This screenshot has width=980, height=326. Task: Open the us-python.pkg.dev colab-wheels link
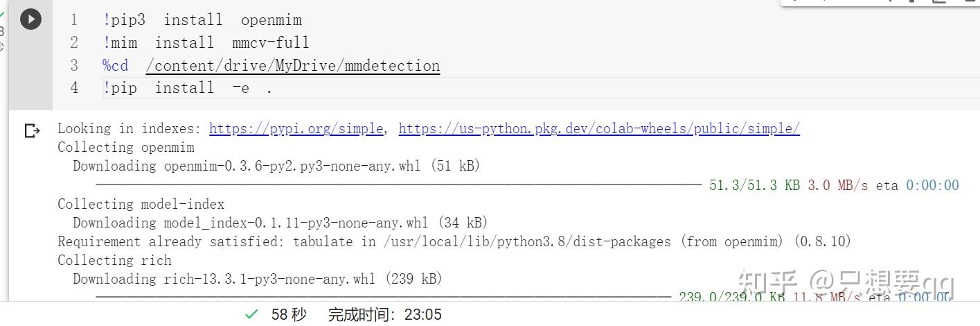[599, 128]
